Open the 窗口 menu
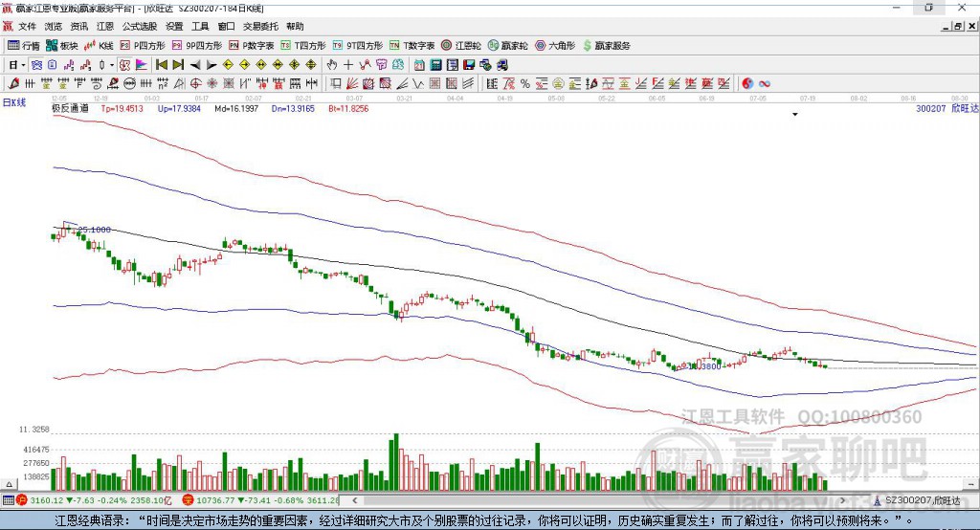Viewport: 980px width, 530px height. [x=226, y=26]
